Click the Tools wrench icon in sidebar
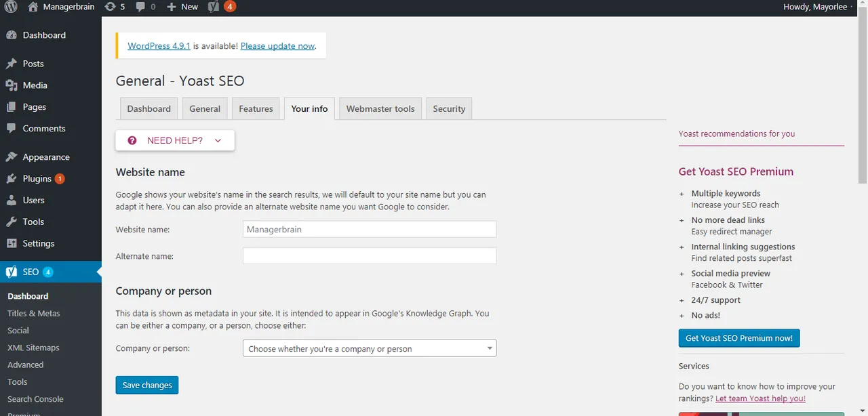 [x=12, y=222]
